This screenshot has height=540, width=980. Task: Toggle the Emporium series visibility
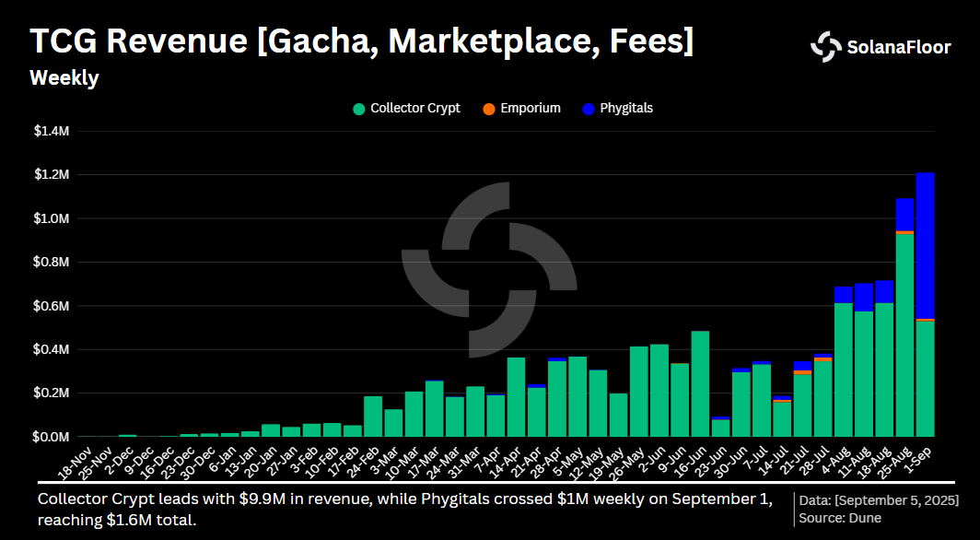click(x=530, y=108)
